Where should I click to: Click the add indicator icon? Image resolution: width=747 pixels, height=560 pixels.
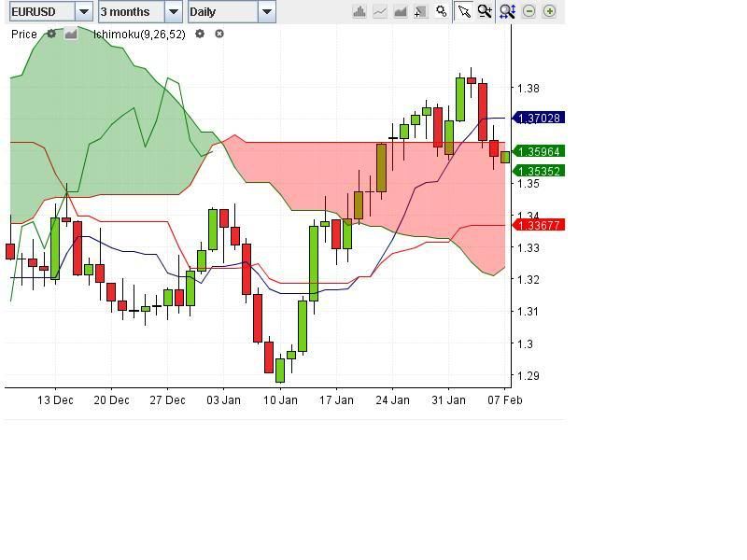(x=420, y=11)
